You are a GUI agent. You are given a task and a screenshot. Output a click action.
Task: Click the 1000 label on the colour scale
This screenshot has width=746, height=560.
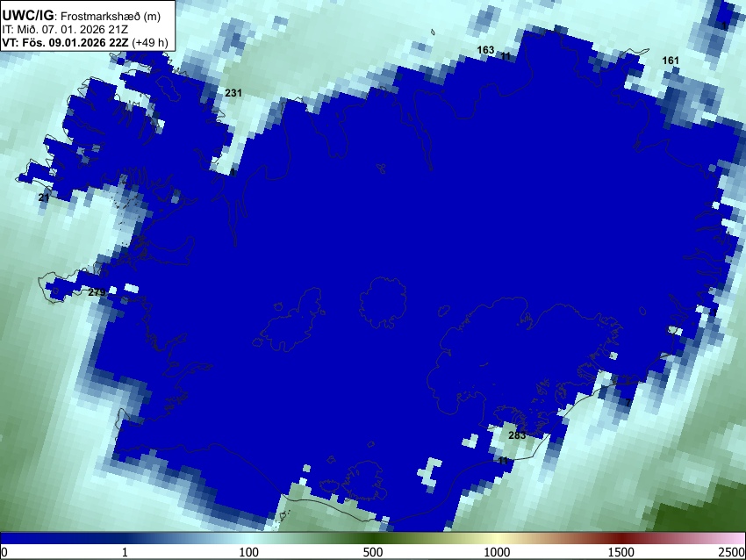(x=497, y=552)
